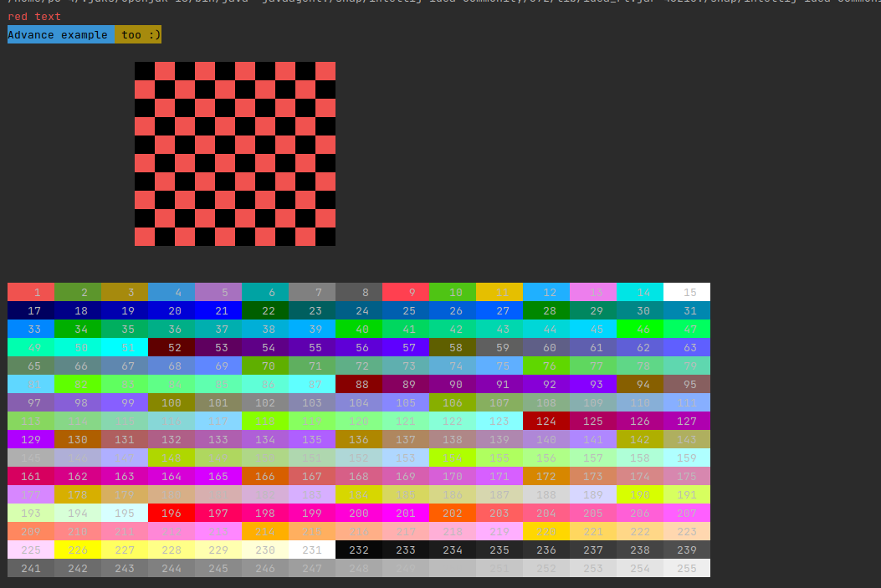
Task: Select the blue 'Advance example' text
Action: pos(61,35)
